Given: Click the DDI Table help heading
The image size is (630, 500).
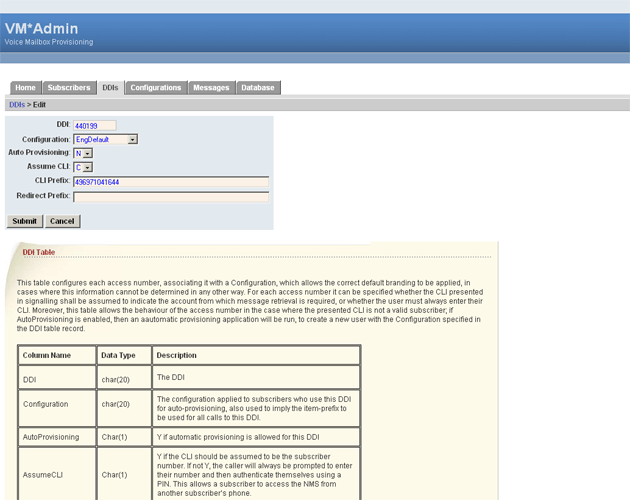Looking at the screenshot, I should [39, 252].
